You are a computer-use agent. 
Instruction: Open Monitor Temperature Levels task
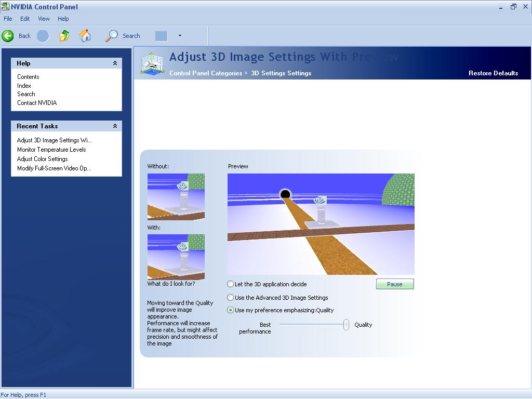[x=51, y=150]
